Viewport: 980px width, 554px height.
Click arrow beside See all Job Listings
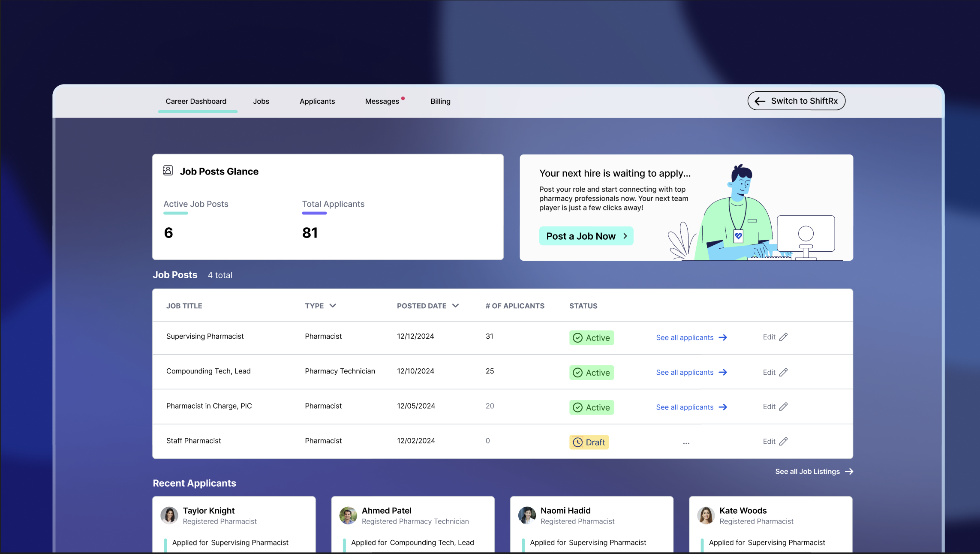point(849,471)
